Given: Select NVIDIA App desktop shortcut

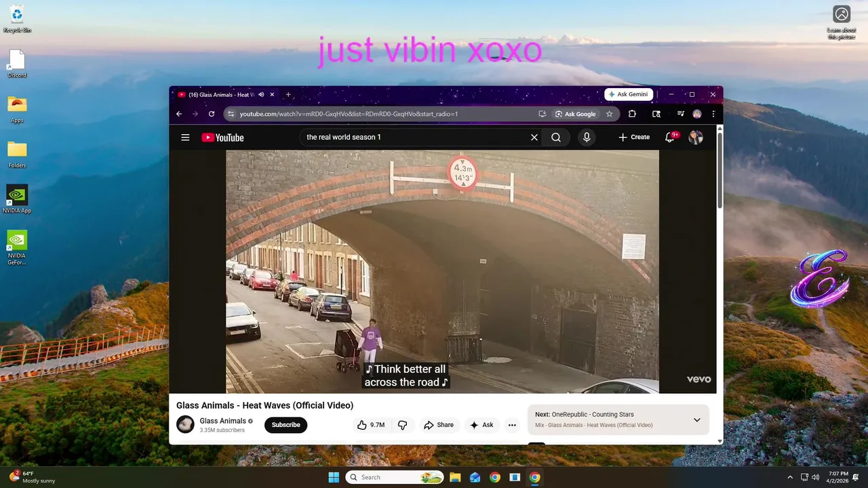Looking at the screenshot, I should pyautogui.click(x=17, y=199).
